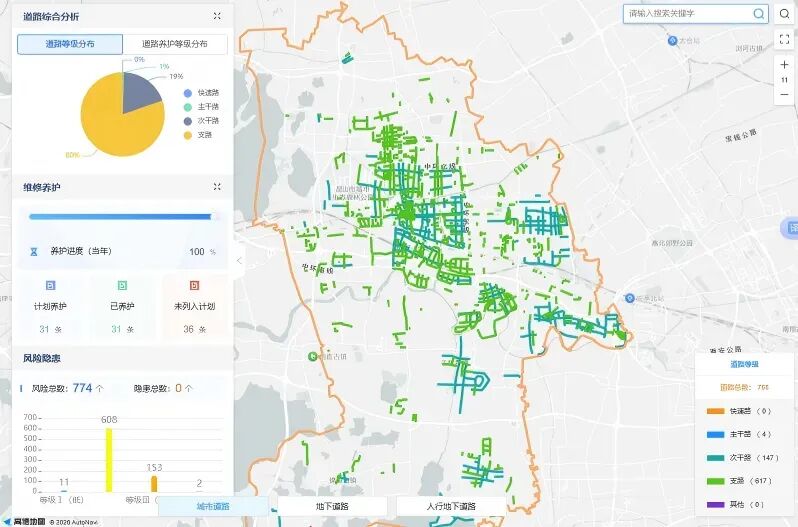Click the 未列入计划 card icon
This screenshot has height=527, width=798.
coord(194,286)
